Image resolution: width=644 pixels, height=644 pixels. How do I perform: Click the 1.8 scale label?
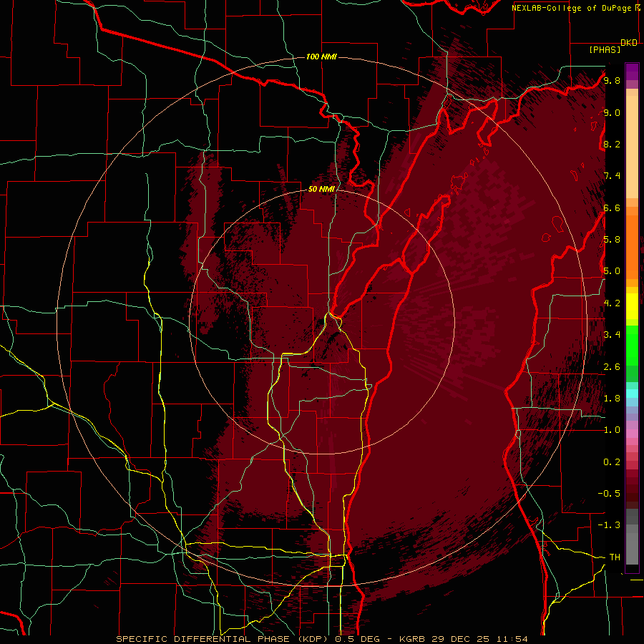612,399
